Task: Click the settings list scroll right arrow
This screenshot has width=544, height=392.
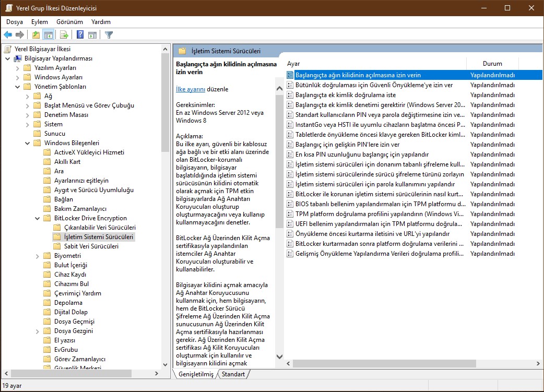Action: (538, 364)
